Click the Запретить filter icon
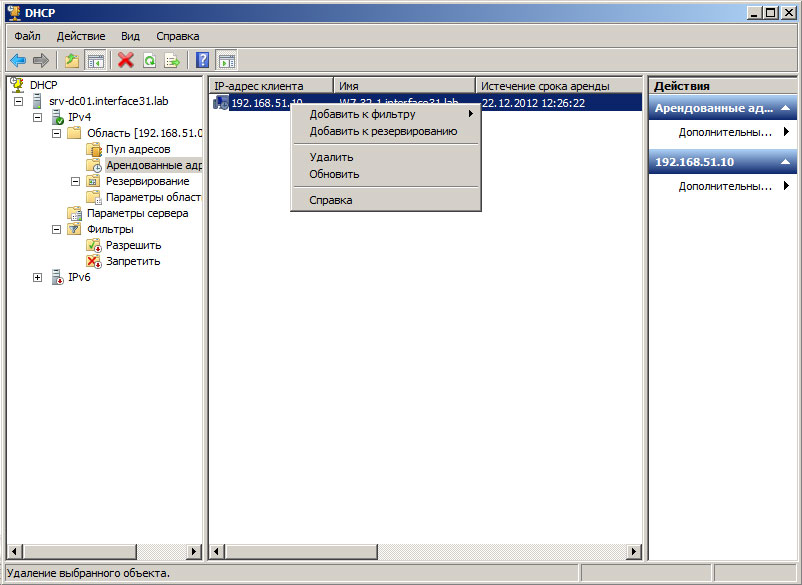The width and height of the screenshot is (802, 585). coord(94,261)
